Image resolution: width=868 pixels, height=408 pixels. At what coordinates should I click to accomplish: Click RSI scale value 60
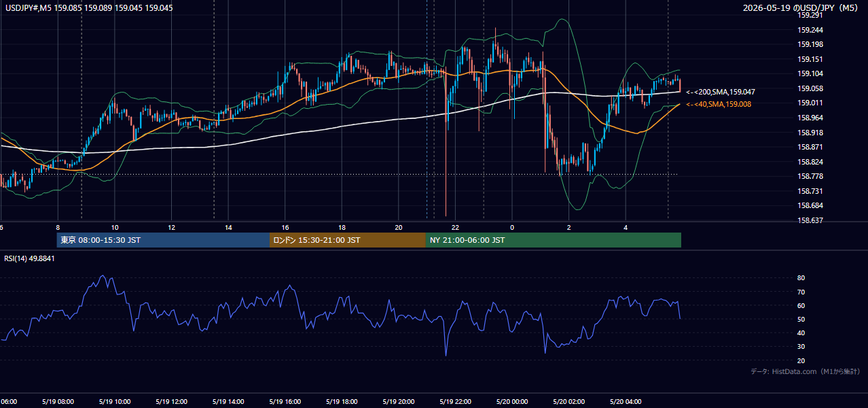tap(801, 305)
